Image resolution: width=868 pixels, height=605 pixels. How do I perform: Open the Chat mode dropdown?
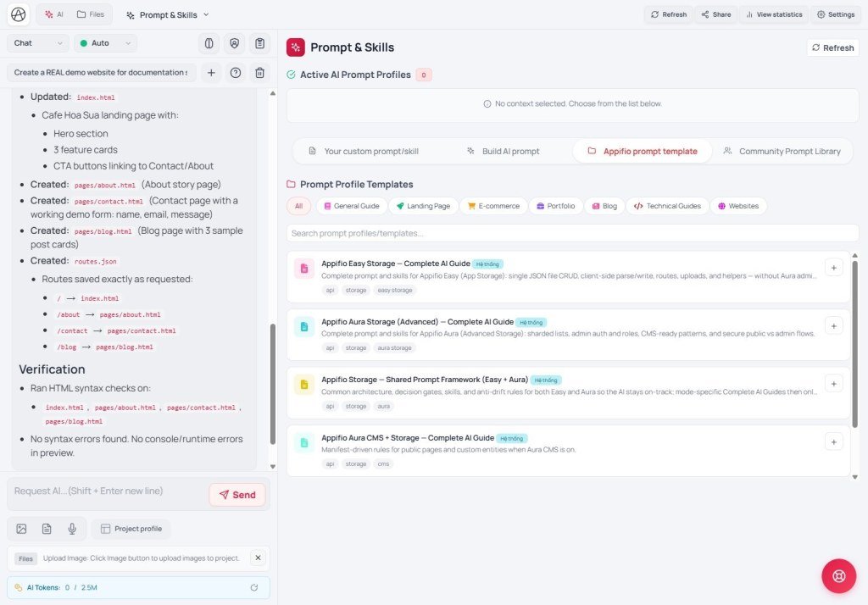pos(37,43)
